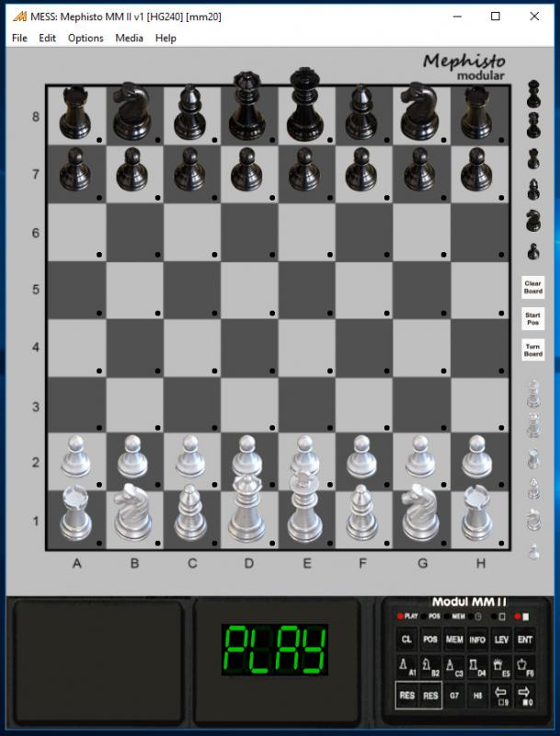The width and height of the screenshot is (560, 736).
Task: Select the black rook on A8
Action: point(75,113)
